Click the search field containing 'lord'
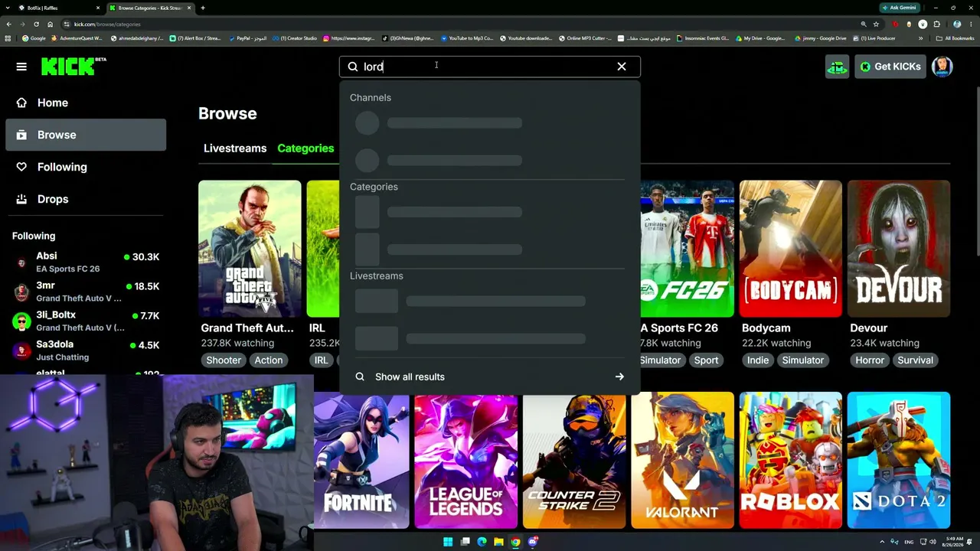The height and width of the screenshot is (551, 980). pos(490,67)
